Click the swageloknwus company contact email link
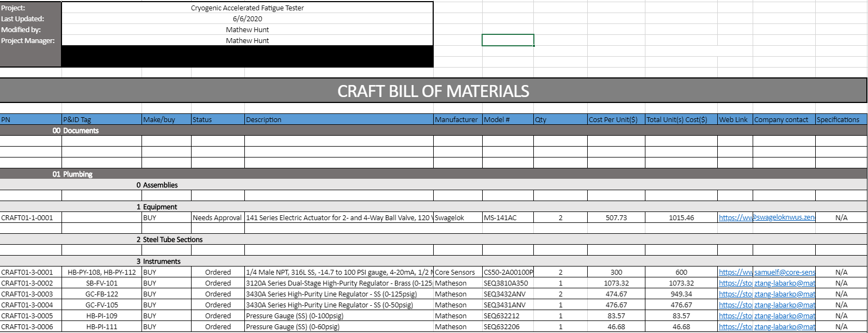The height and width of the screenshot is (333, 868). (x=784, y=217)
